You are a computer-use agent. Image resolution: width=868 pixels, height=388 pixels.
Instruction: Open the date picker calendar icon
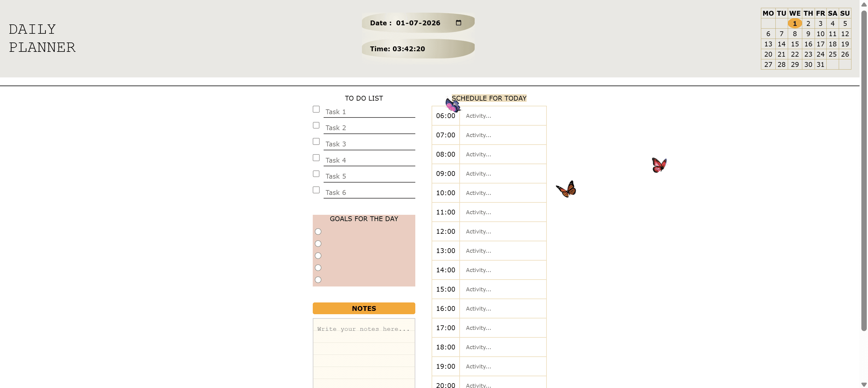pos(458,23)
